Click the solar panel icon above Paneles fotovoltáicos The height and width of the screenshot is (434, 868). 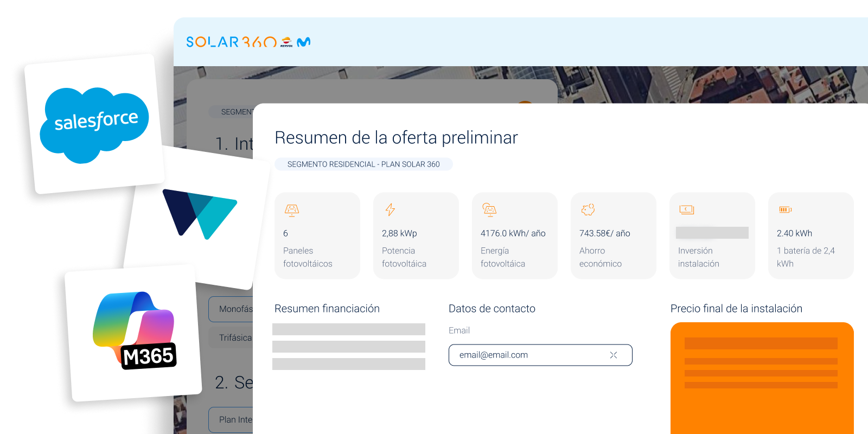point(292,210)
